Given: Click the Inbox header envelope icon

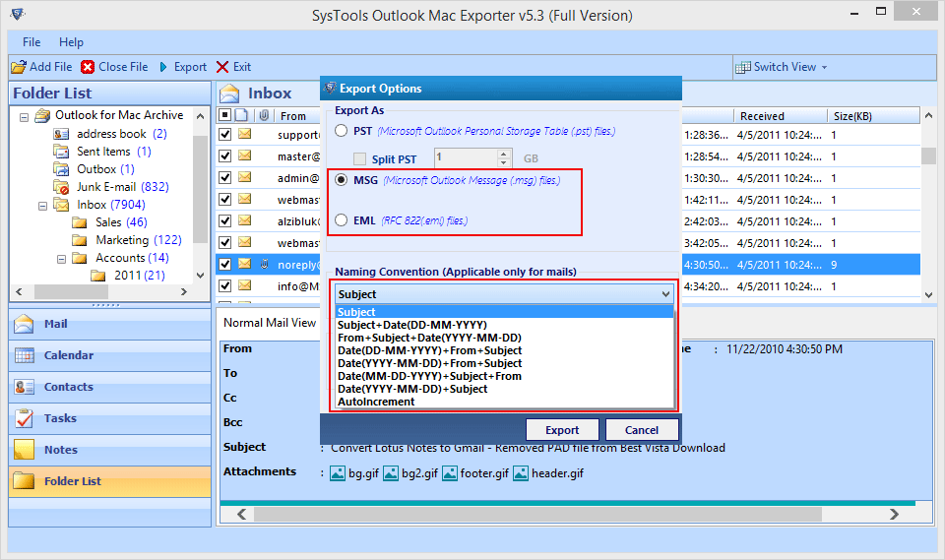Looking at the screenshot, I should tap(229, 93).
